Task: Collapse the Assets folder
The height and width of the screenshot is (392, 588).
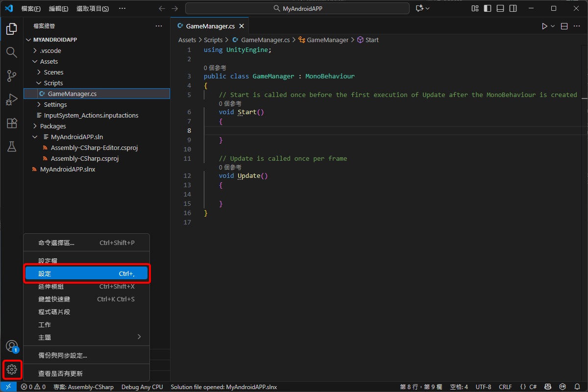Action: pyautogui.click(x=49, y=61)
